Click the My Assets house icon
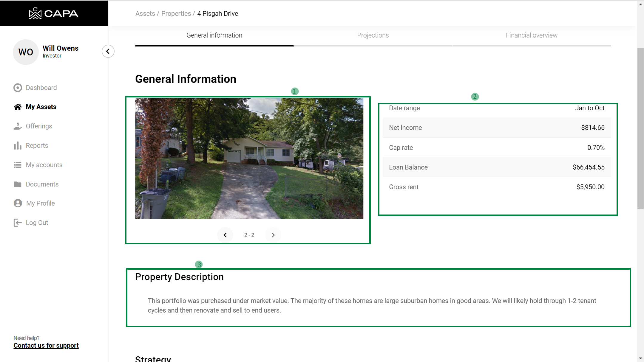The height and width of the screenshot is (362, 644). [18, 107]
